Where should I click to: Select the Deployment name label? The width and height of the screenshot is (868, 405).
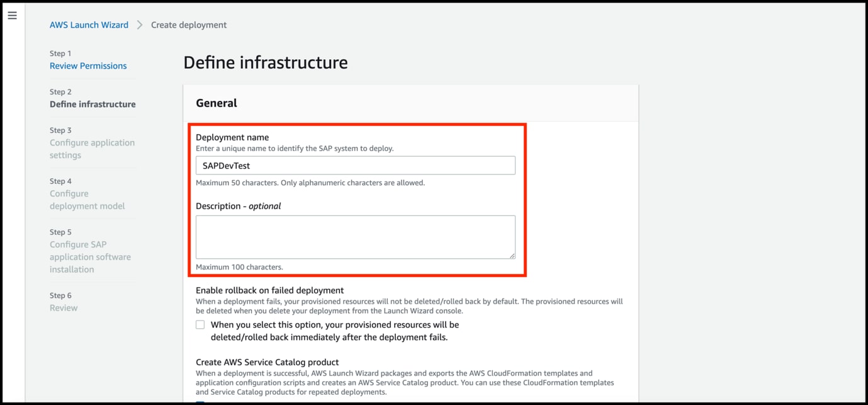tap(232, 137)
